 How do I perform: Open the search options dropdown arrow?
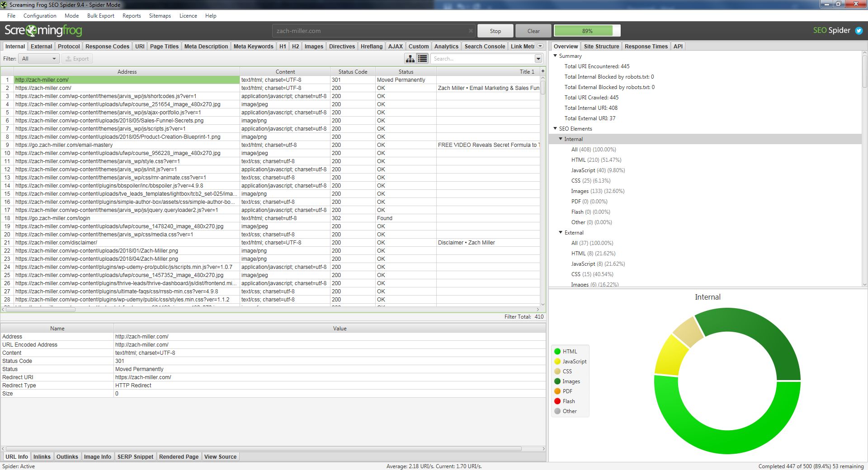tap(538, 59)
